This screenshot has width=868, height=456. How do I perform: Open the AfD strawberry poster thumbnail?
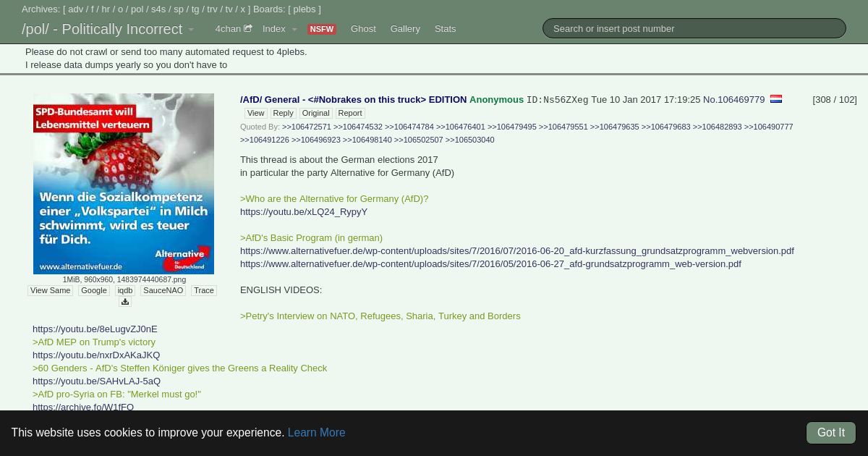tap(124, 184)
